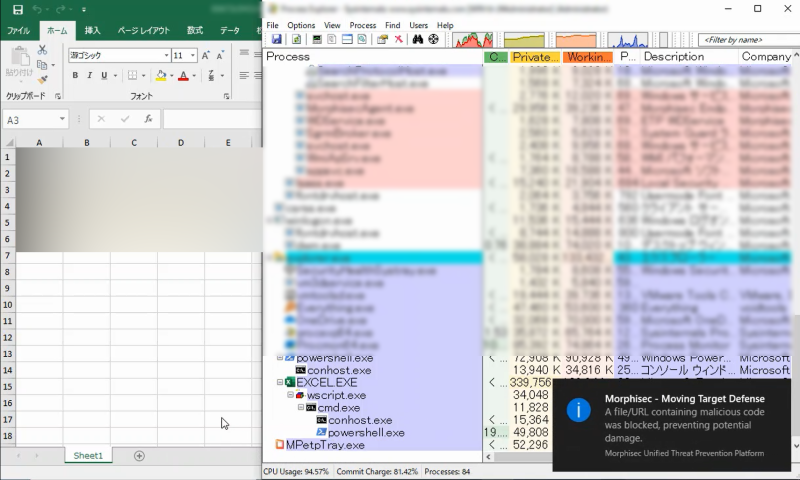Switch to the 挿入 ribbon tab
The image size is (800, 480).
coord(92,31)
